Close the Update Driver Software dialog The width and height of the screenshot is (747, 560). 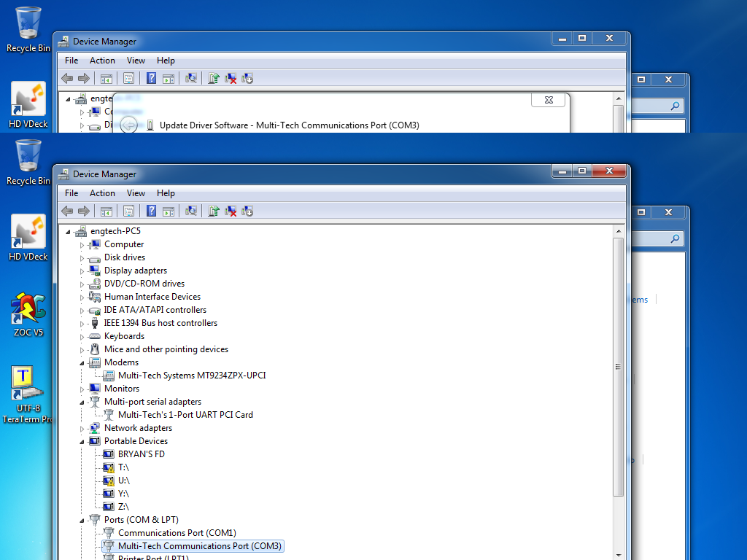tap(549, 100)
